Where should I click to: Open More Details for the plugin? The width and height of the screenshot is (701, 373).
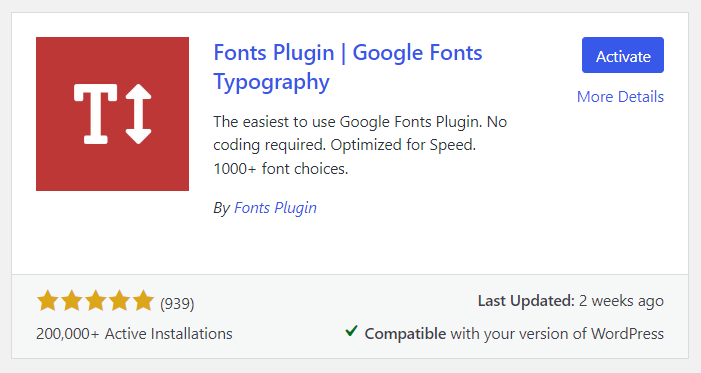click(x=620, y=97)
